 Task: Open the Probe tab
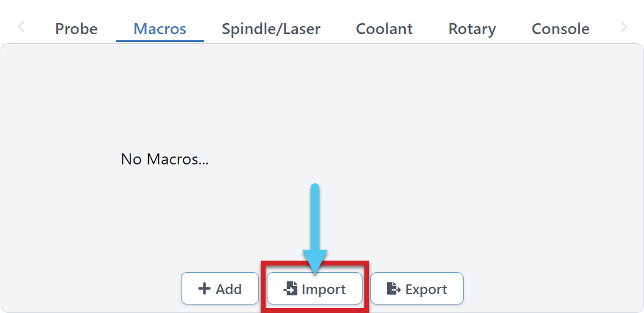(76, 29)
